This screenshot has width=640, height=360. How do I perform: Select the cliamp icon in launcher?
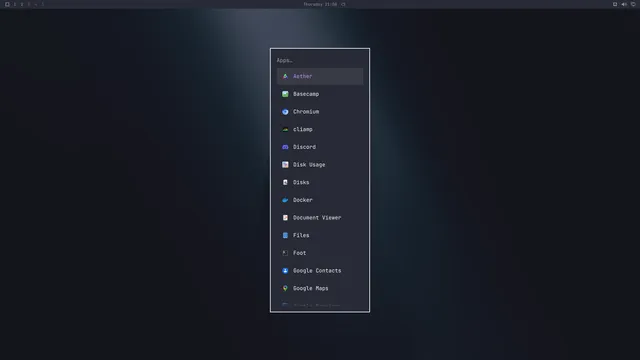click(285, 129)
